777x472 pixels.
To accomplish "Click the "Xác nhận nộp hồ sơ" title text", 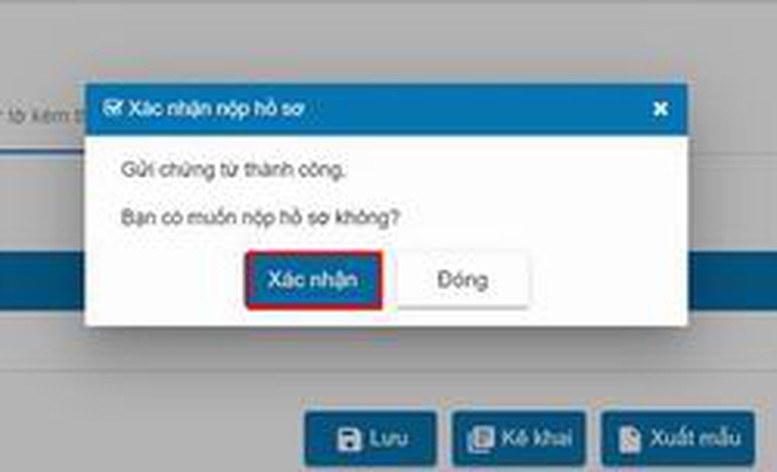I will [x=216, y=108].
